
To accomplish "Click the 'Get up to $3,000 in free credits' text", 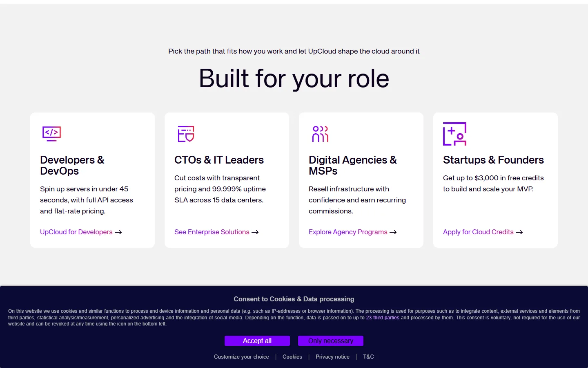I will point(493,183).
